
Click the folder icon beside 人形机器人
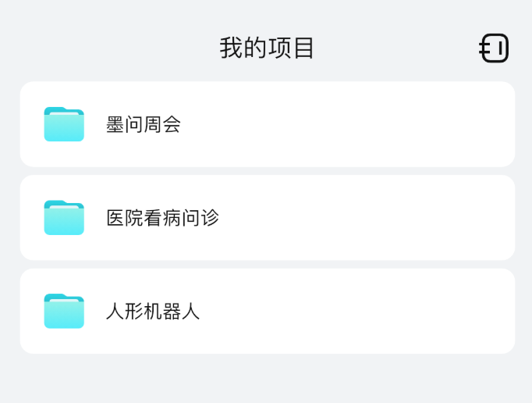point(64,311)
